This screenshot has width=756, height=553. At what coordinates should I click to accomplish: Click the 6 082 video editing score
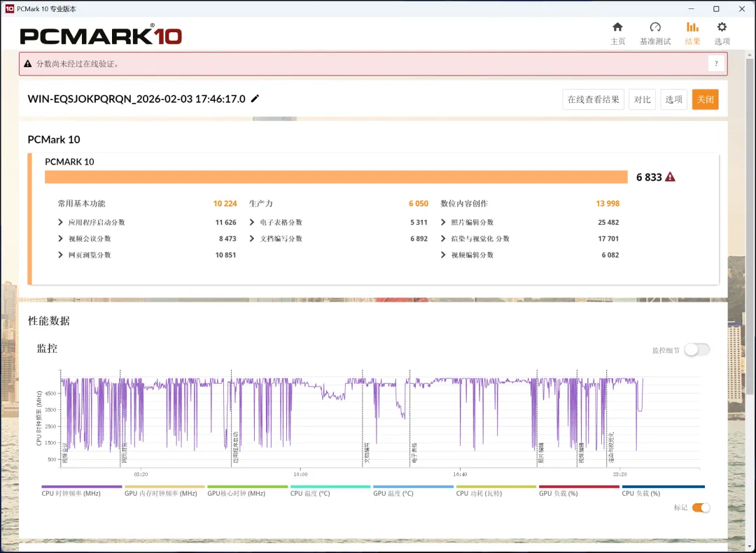coord(610,255)
